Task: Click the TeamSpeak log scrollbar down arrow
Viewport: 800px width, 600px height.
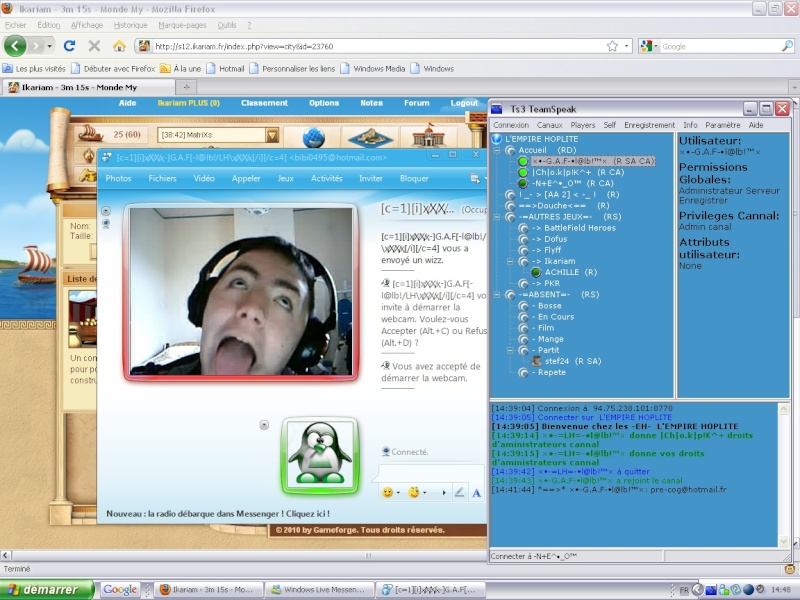Action: point(784,541)
